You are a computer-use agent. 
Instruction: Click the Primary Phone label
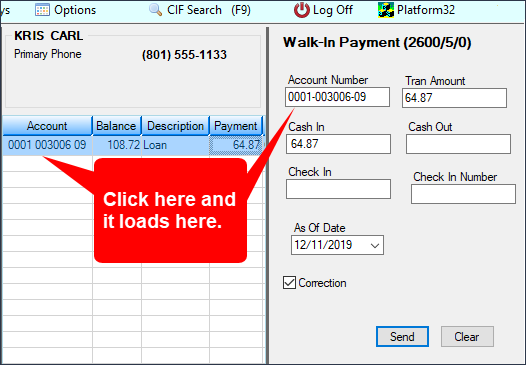pos(48,54)
